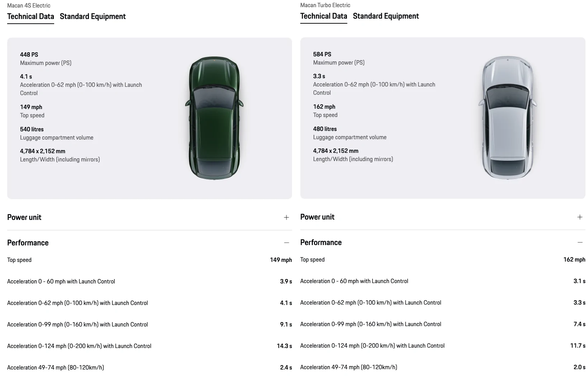588x376 pixels.
Task: Click the minus icon beside Macan Turbo Performance
Action: point(580,243)
